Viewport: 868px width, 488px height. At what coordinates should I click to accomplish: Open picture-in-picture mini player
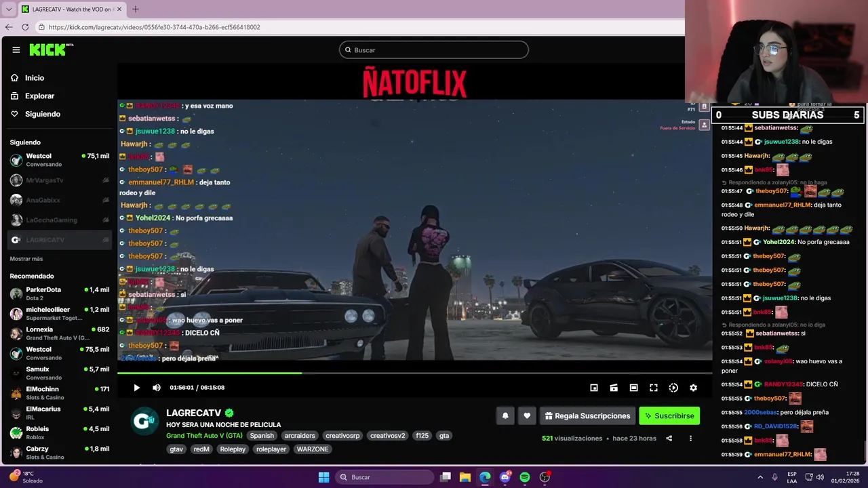pyautogui.click(x=594, y=388)
